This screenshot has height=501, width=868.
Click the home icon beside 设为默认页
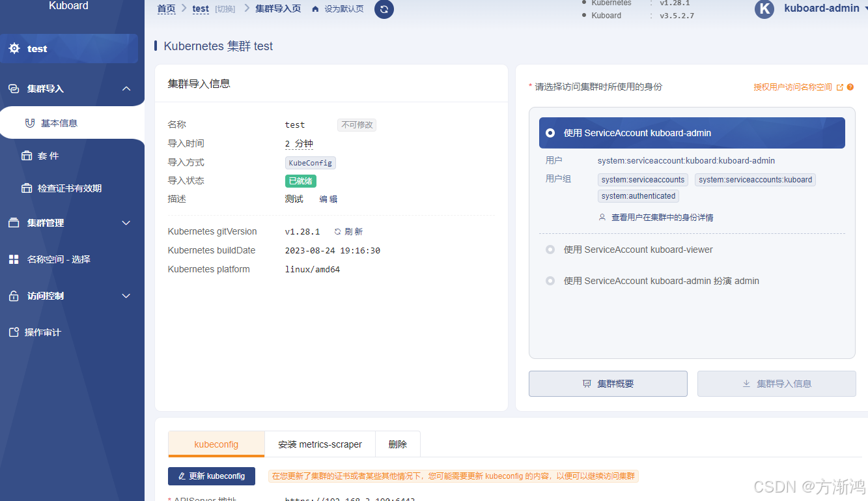click(316, 9)
